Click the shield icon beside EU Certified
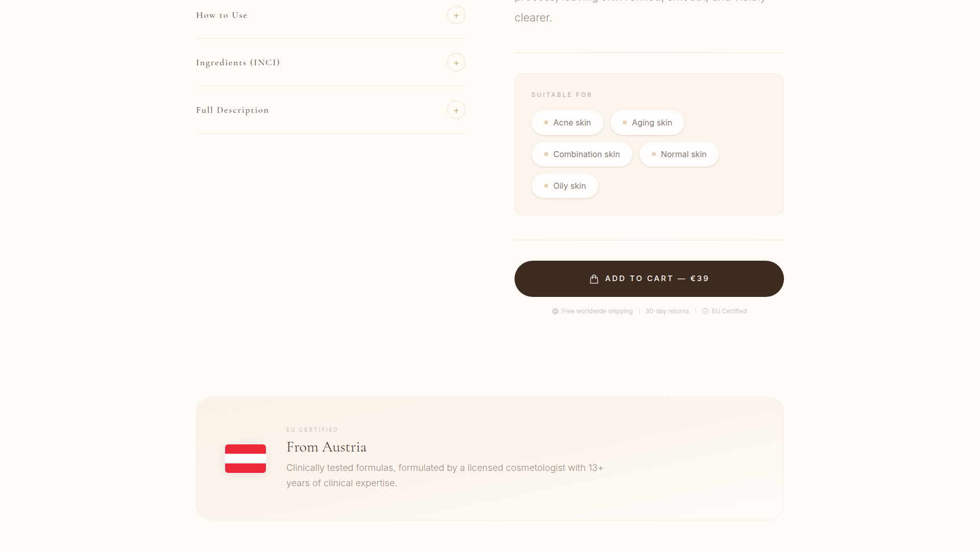Viewport: 980px width, 551px height. (705, 311)
